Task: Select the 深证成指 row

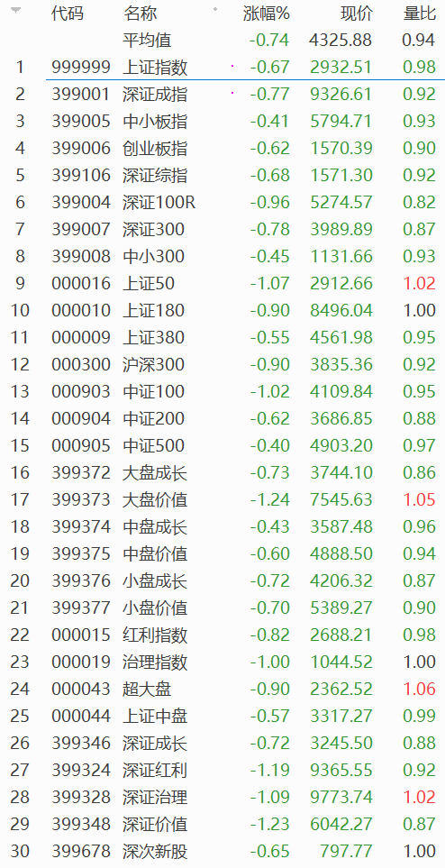Action: [x=222, y=94]
